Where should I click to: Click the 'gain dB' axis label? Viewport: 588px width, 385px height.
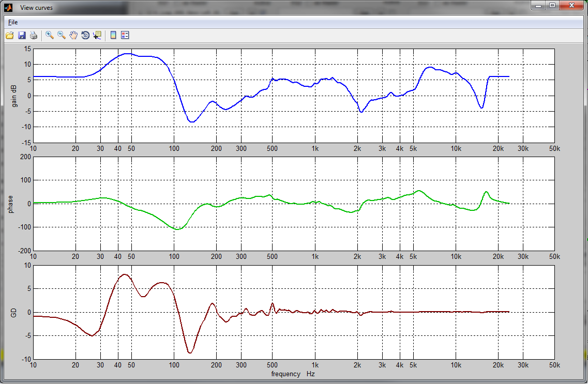14,96
